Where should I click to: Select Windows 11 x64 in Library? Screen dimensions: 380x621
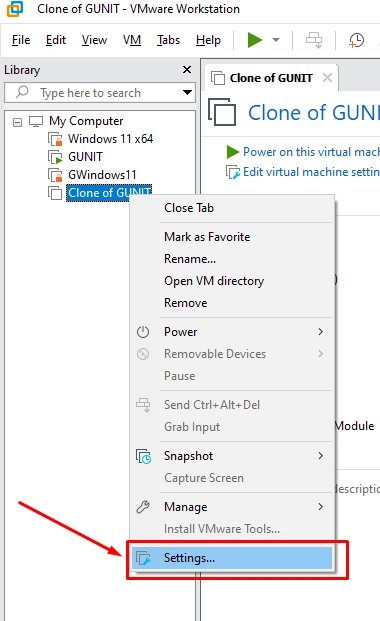point(110,139)
